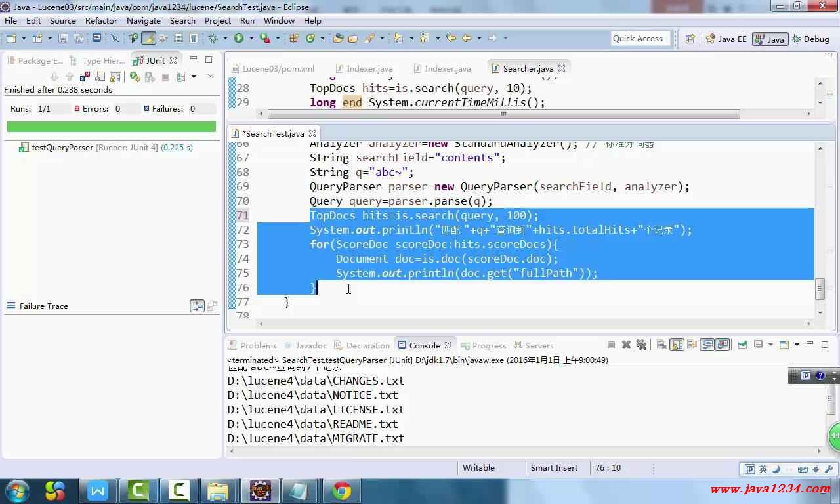
Task: Click Remove All Terminated Launches in Console
Action: point(641,345)
